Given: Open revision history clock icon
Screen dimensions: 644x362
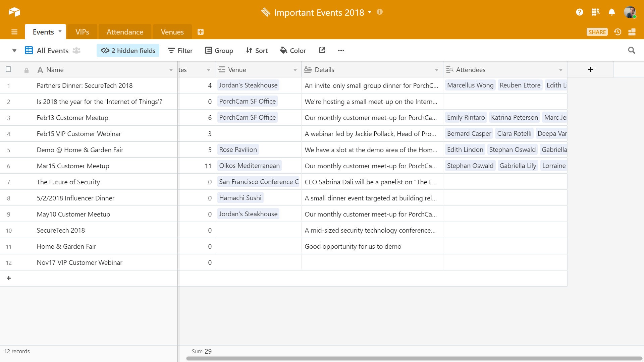Looking at the screenshot, I should pyautogui.click(x=618, y=32).
